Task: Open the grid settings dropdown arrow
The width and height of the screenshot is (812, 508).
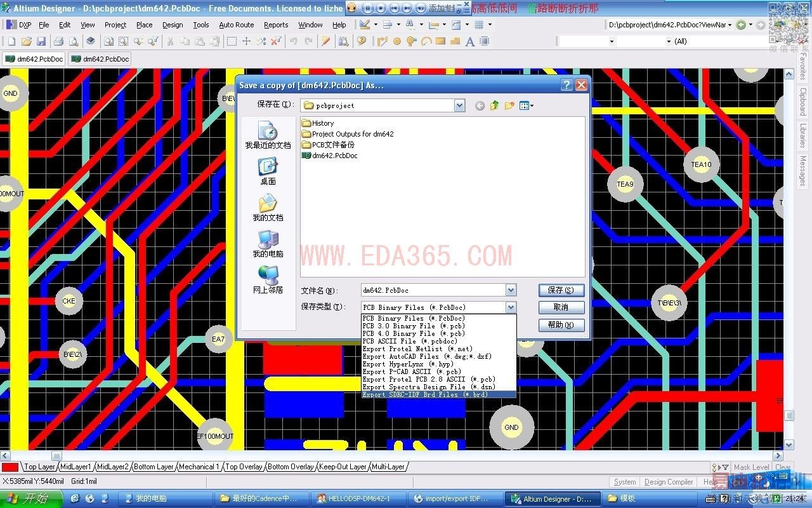Action: coord(490,25)
